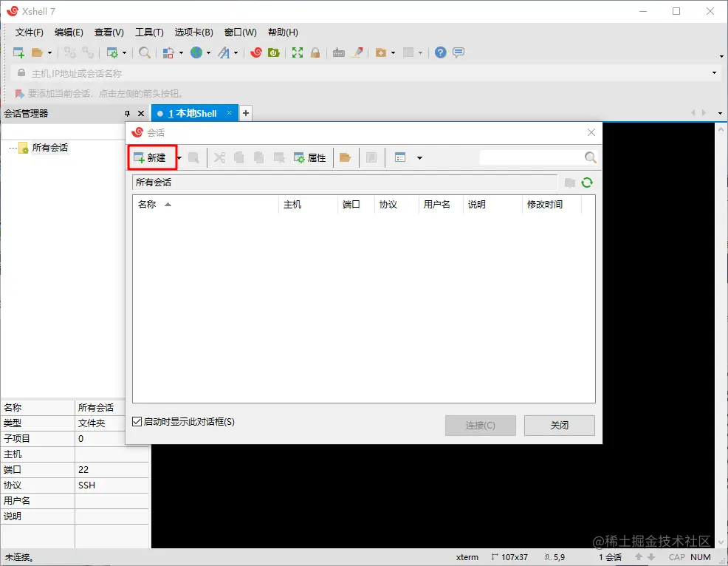Open the virtual keyboard toolbar icon
728x566 pixels.
click(339, 52)
